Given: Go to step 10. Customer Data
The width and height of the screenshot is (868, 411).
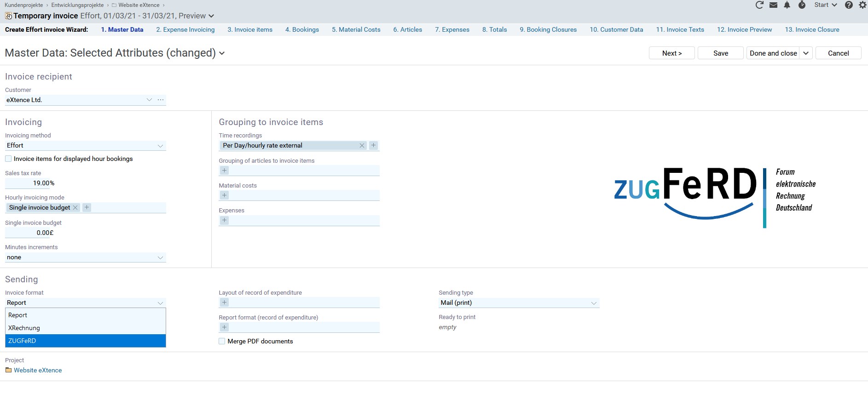Looking at the screenshot, I should click(x=617, y=29).
